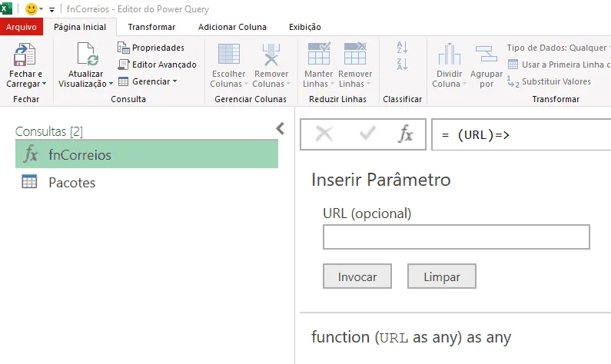Click the URL (opcional) input field
Screen dimensions: 611x364
pyautogui.click(x=457, y=237)
